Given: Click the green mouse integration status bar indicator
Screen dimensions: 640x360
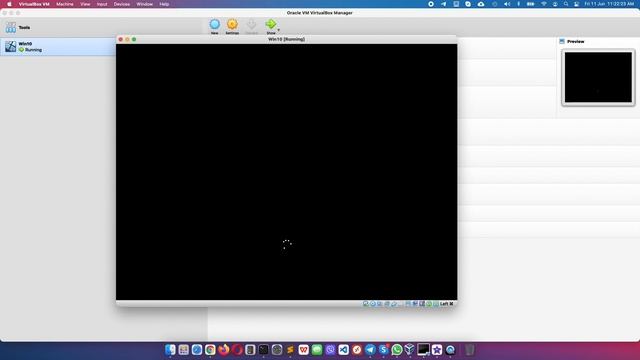Looking at the screenshot, I should click(429, 304).
